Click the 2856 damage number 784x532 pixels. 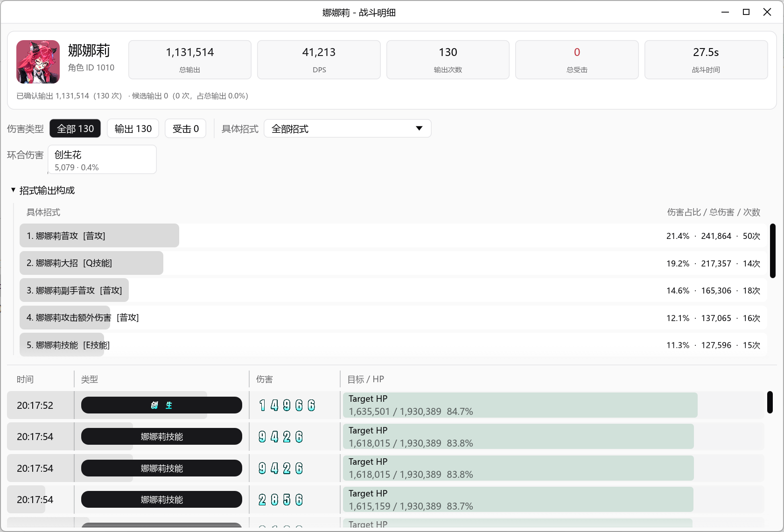tap(281, 500)
